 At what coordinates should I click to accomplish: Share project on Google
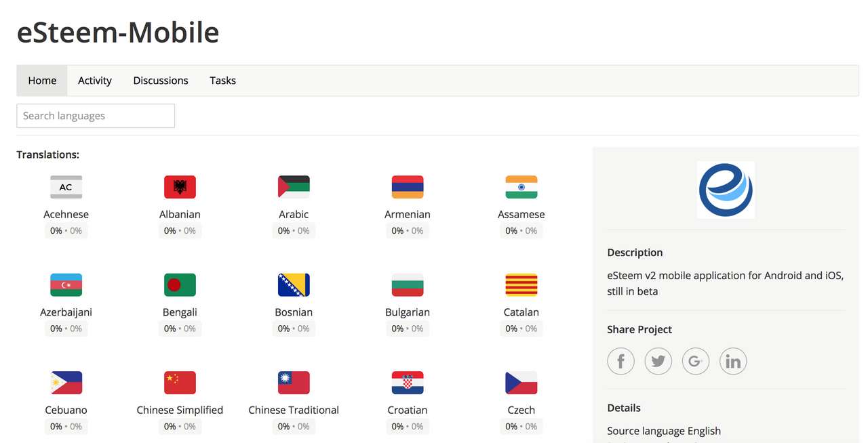pos(695,361)
